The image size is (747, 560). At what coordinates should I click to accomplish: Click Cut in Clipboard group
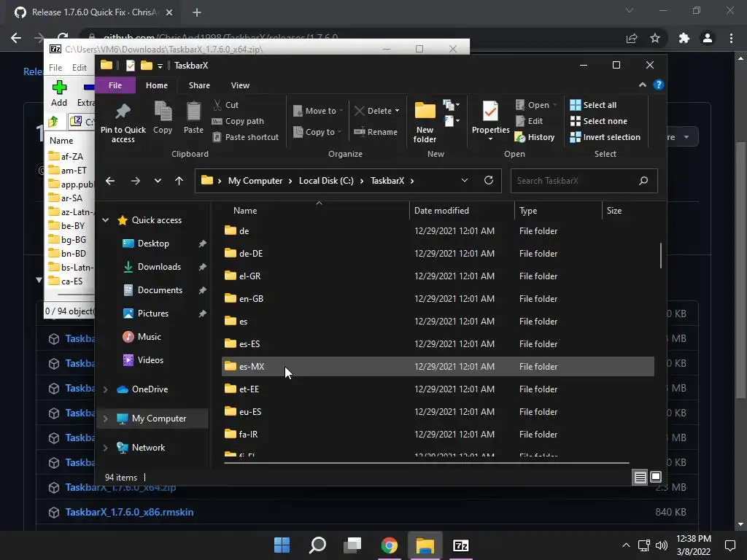pyautogui.click(x=226, y=105)
